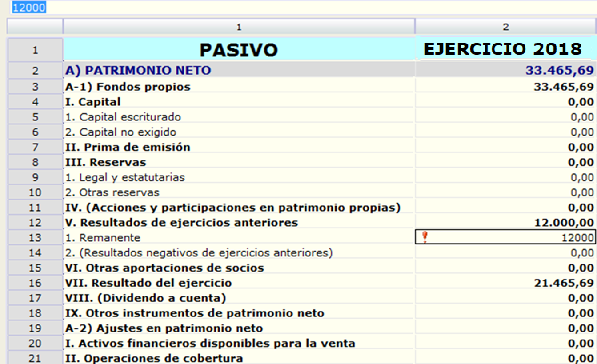The height and width of the screenshot is (364, 597).
Task: Select the A-1) Fondos propios label
Action: pyautogui.click(x=239, y=87)
